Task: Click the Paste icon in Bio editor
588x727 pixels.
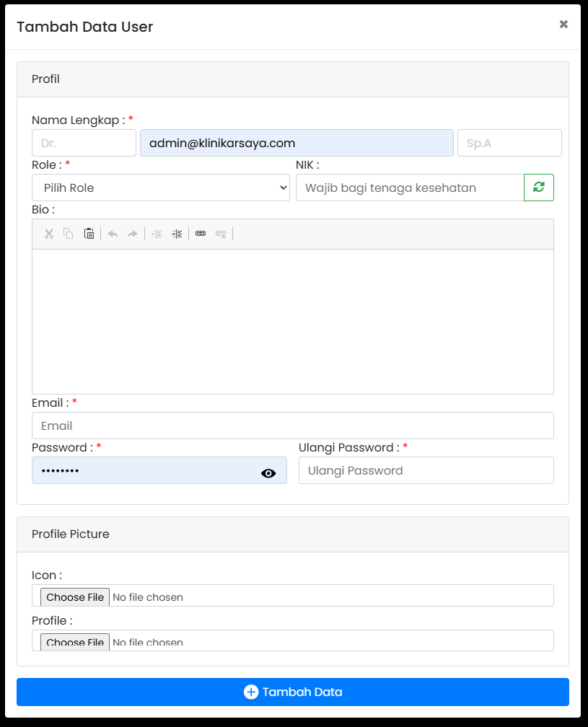Action: point(89,234)
